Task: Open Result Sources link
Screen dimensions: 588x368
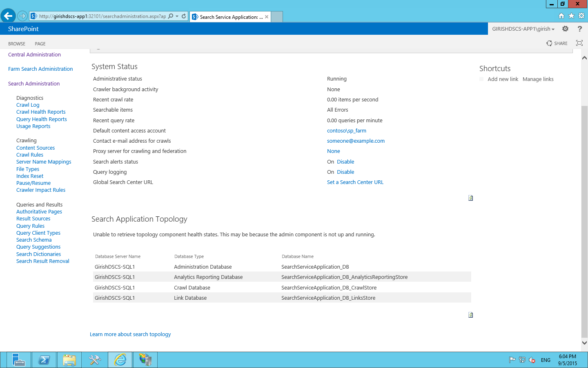Action: [x=33, y=218]
